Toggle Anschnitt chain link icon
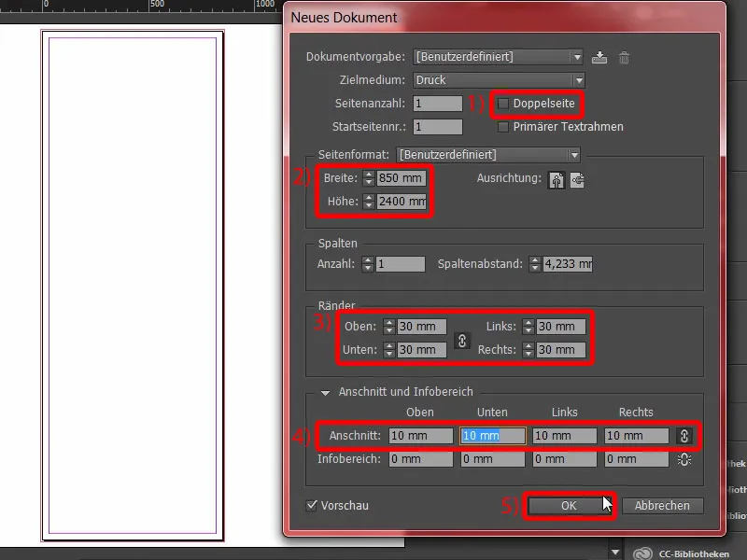Viewport: 747px width, 560px height. tap(684, 436)
